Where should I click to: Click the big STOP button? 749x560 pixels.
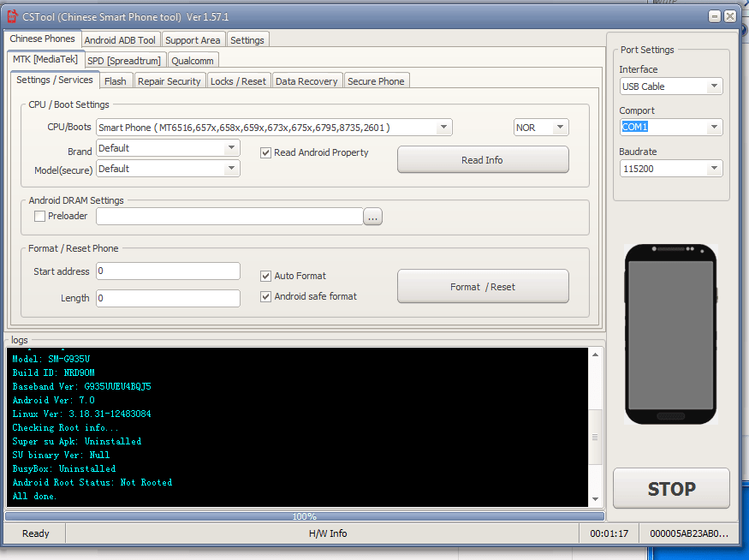click(x=671, y=489)
